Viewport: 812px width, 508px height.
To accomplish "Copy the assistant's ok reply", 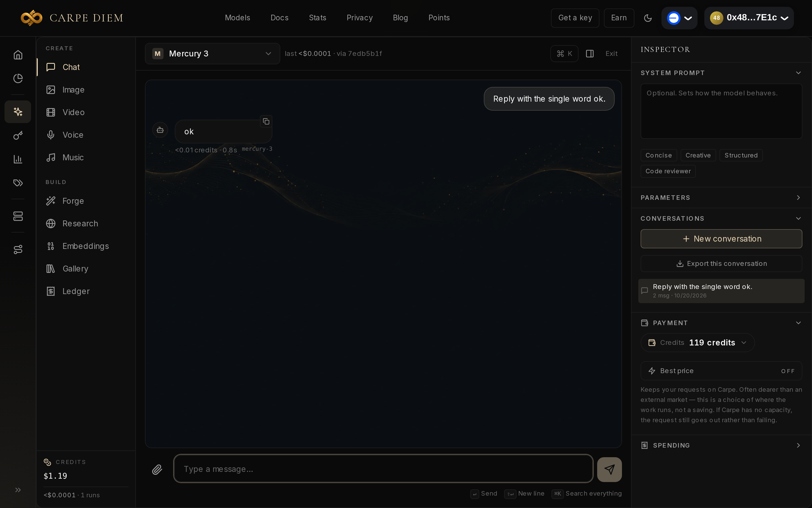I will coord(266,121).
